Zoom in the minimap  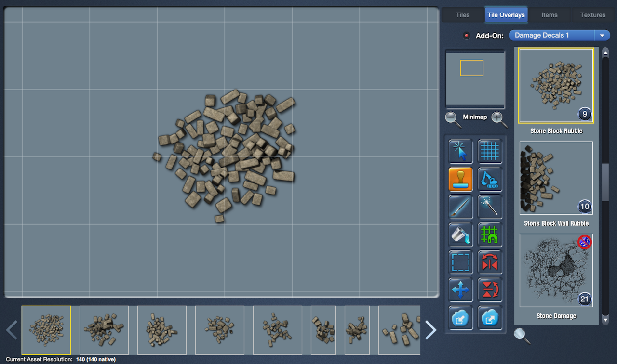tap(499, 118)
